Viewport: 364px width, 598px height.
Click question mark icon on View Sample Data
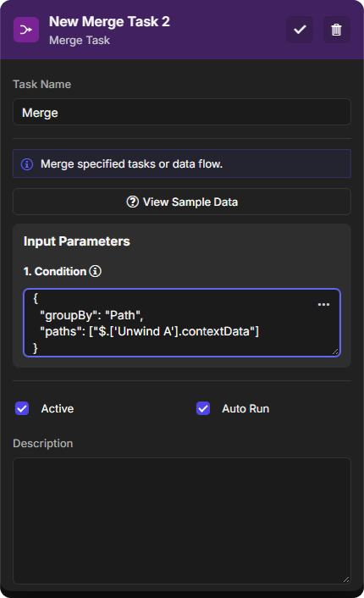point(132,202)
